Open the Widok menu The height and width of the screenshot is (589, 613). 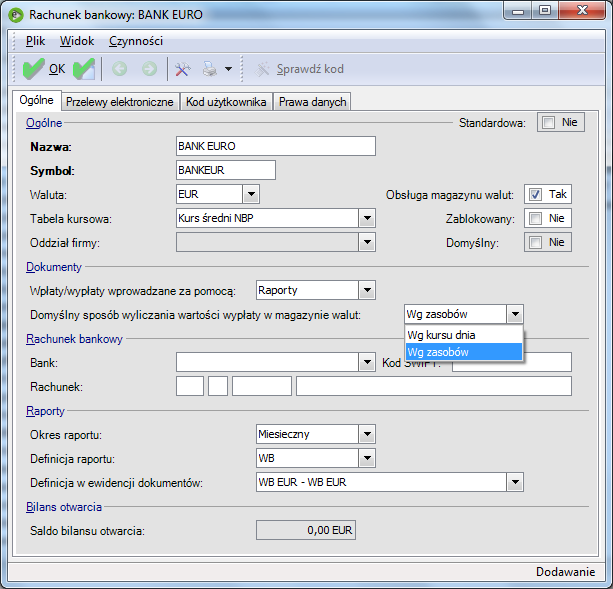tap(77, 41)
